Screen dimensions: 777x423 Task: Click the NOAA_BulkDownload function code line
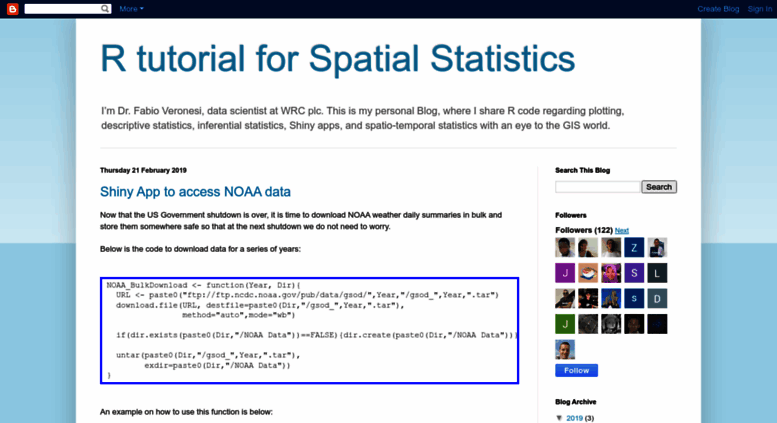tap(204, 285)
